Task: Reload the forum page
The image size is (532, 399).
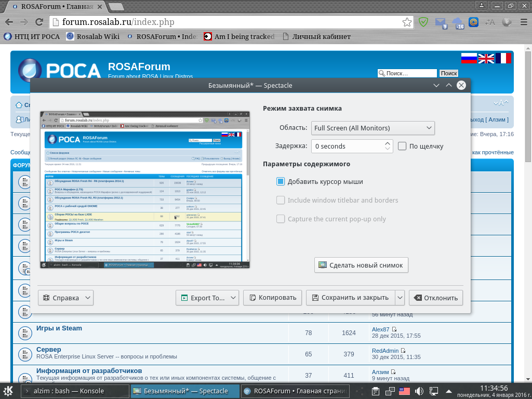Action: [x=39, y=22]
